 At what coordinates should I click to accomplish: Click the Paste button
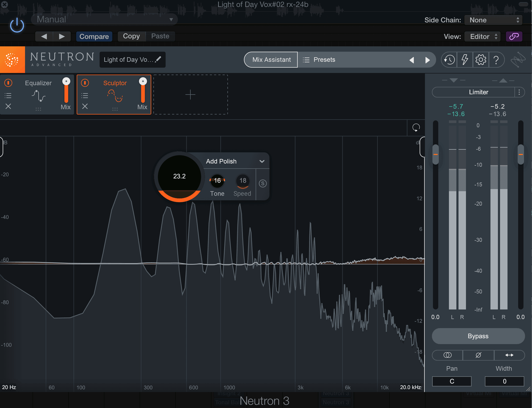click(160, 36)
